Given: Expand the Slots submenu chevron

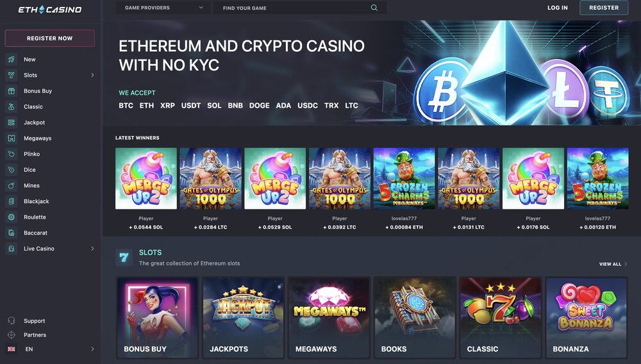Looking at the screenshot, I should (92, 75).
